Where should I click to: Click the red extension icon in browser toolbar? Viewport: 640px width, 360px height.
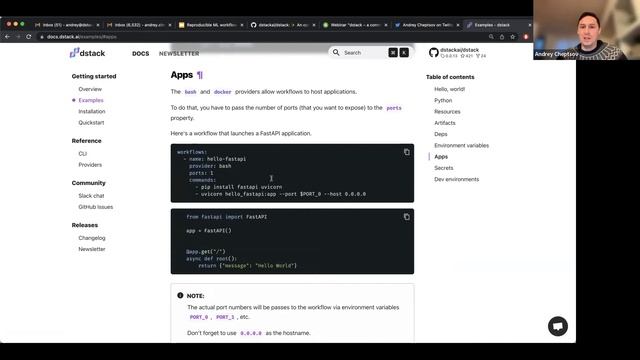[526, 37]
